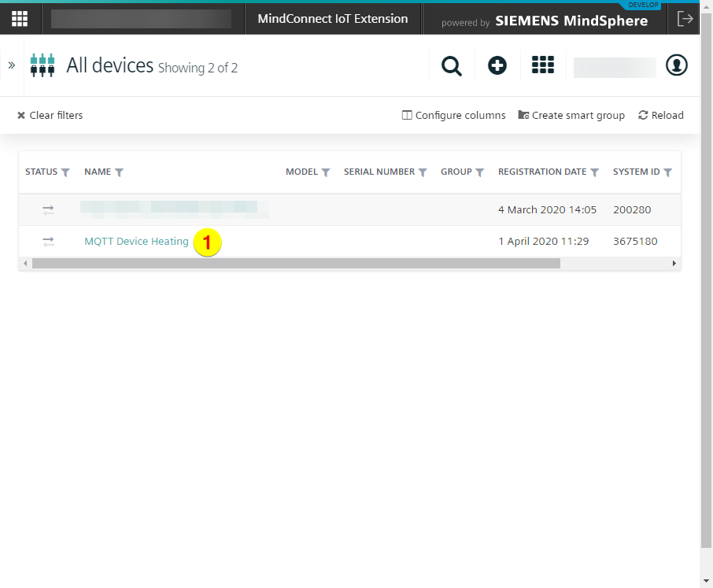Open the user profile icon
The height and width of the screenshot is (588, 713).
pyautogui.click(x=677, y=66)
